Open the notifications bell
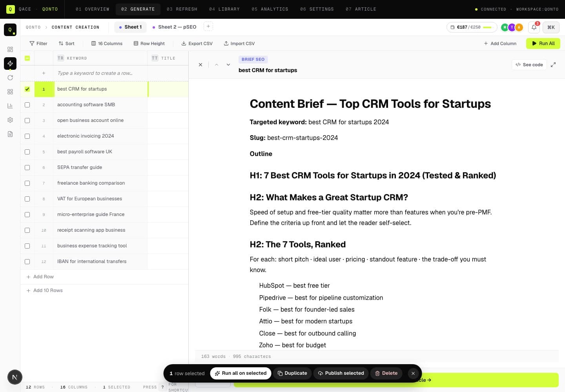The height and width of the screenshot is (392, 565). click(534, 27)
